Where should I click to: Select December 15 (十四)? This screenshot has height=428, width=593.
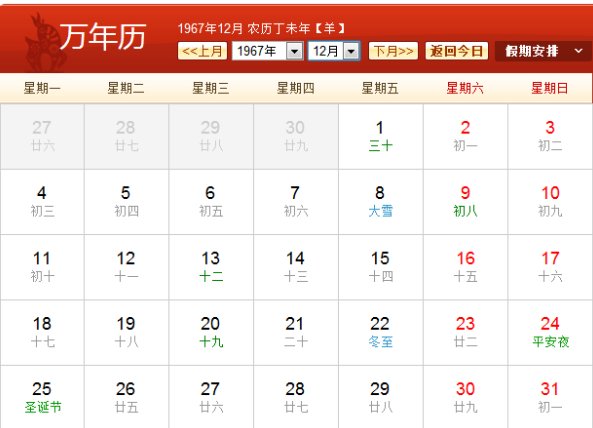pos(381,267)
